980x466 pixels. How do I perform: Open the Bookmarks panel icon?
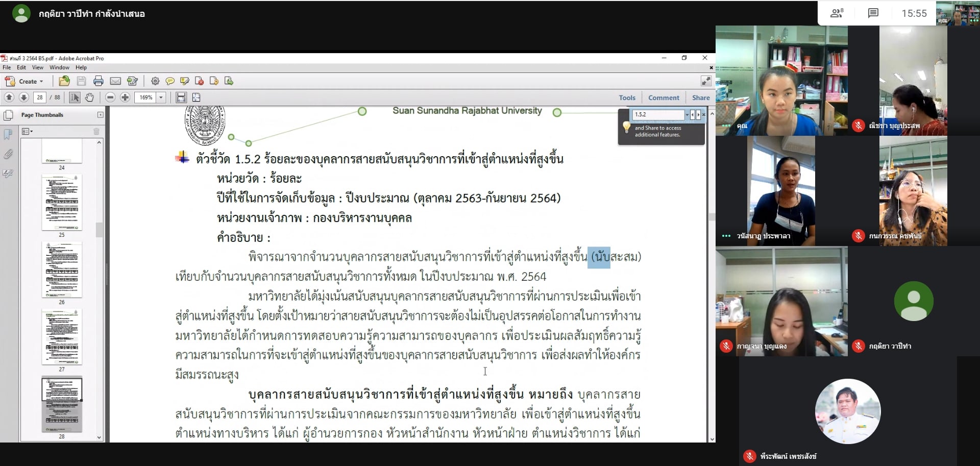[x=8, y=135]
